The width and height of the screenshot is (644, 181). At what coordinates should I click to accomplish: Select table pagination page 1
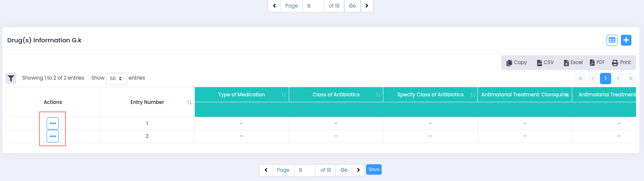[605, 78]
